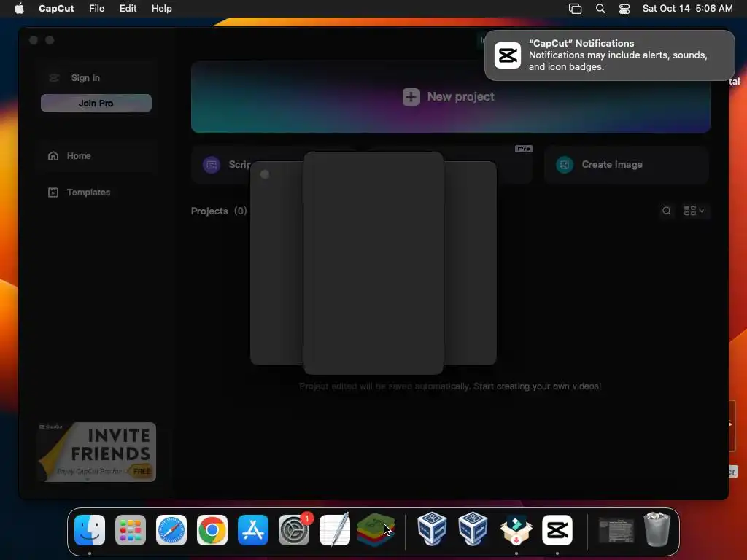The image size is (747, 560).
Task: Launch BlueStacks from the Dock
Action: 376,530
